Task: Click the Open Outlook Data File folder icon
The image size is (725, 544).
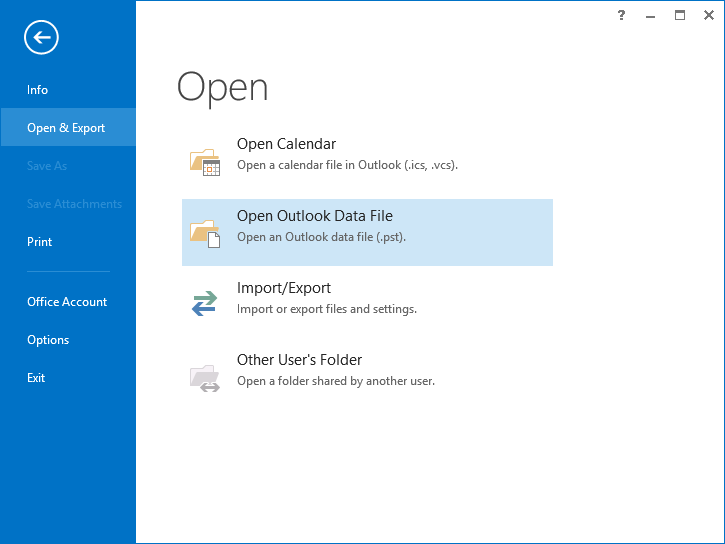Action: click(205, 234)
